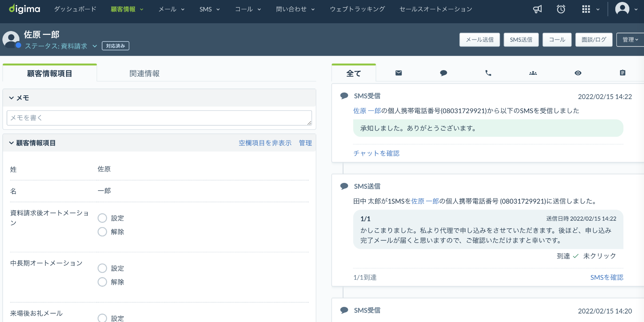Click the SMS送信 button

point(521,40)
